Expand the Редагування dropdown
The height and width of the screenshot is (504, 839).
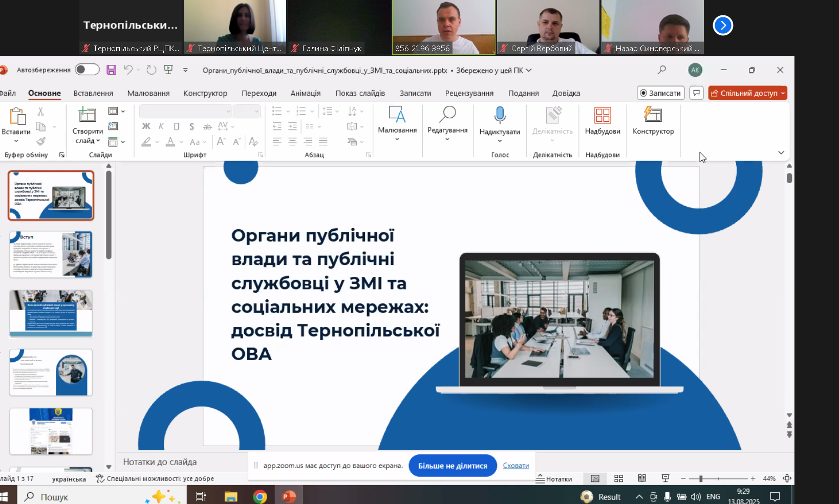point(447,140)
